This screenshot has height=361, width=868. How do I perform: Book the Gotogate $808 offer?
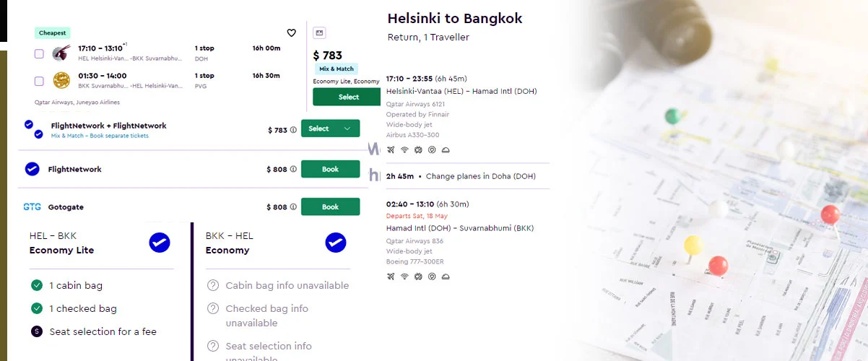tap(330, 207)
